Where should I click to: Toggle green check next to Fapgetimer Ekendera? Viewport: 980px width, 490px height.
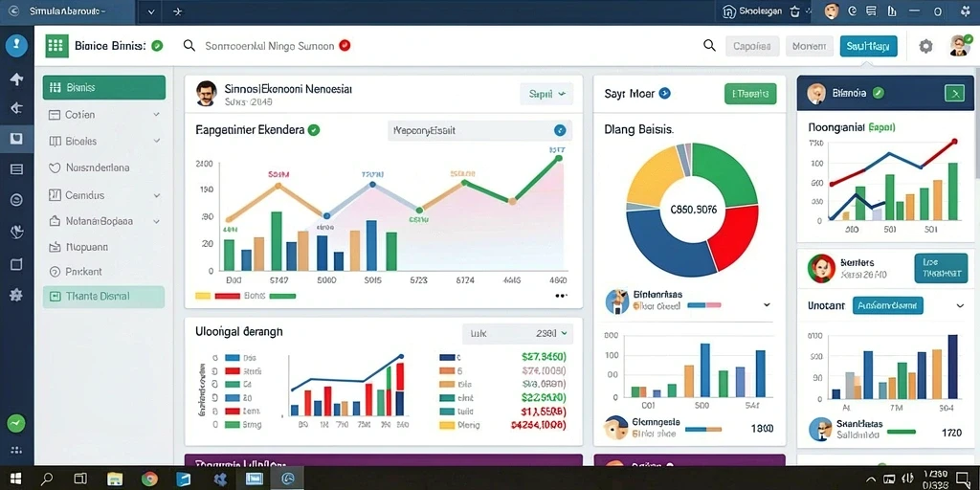pos(314,130)
